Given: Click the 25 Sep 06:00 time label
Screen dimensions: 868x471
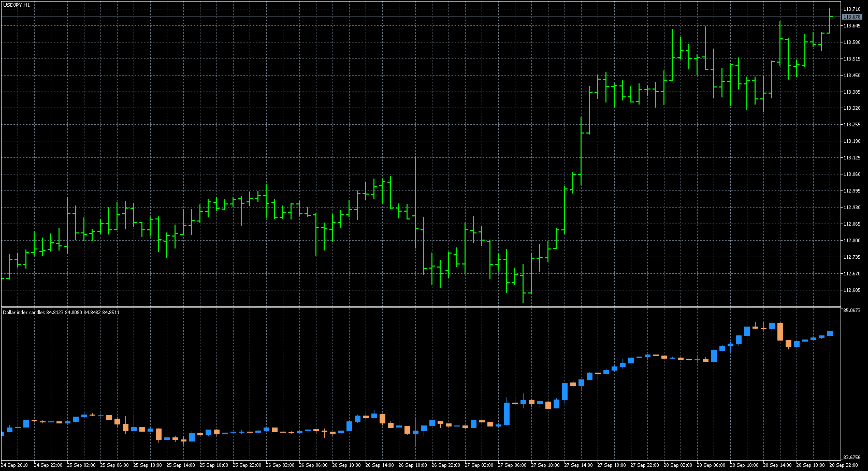Looking at the screenshot, I should pyautogui.click(x=114, y=465).
